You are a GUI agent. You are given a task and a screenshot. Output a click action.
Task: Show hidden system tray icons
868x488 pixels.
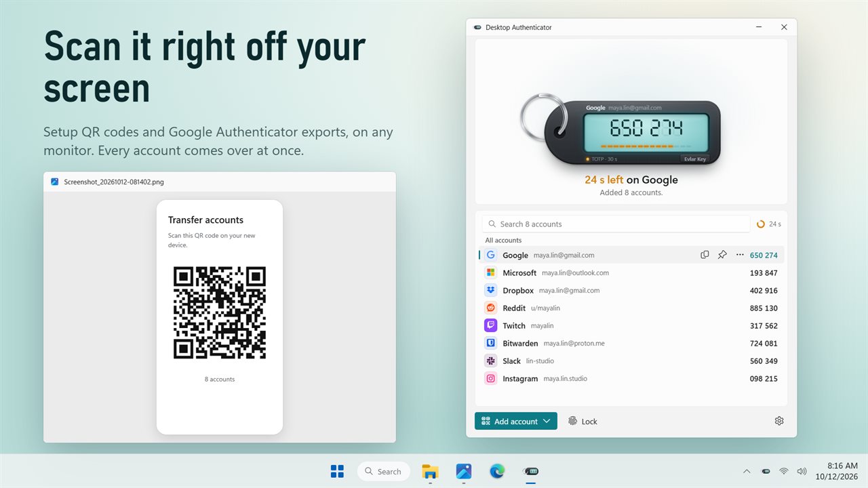coord(747,471)
